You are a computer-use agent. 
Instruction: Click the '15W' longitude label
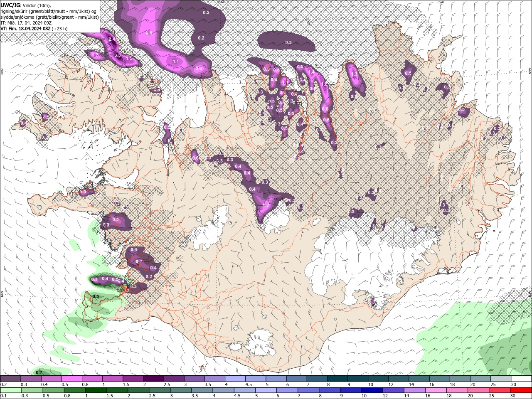click(x=440, y=2)
